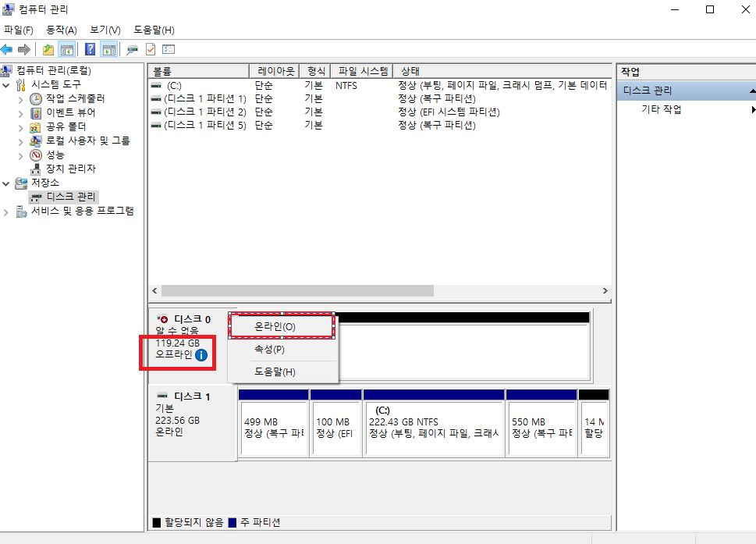Expand the 성능 tree node
756x544 pixels.
pyautogui.click(x=20, y=156)
